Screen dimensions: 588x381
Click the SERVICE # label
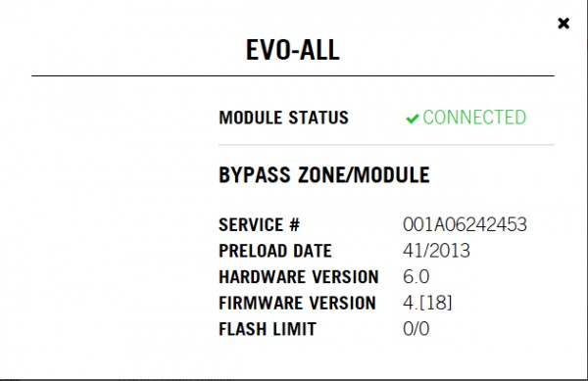tap(259, 224)
